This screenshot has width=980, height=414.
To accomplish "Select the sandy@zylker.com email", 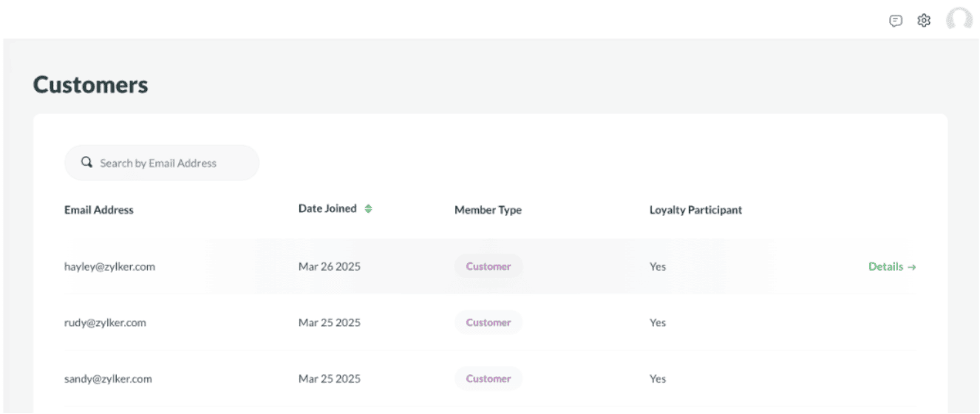I will pyautogui.click(x=108, y=379).
